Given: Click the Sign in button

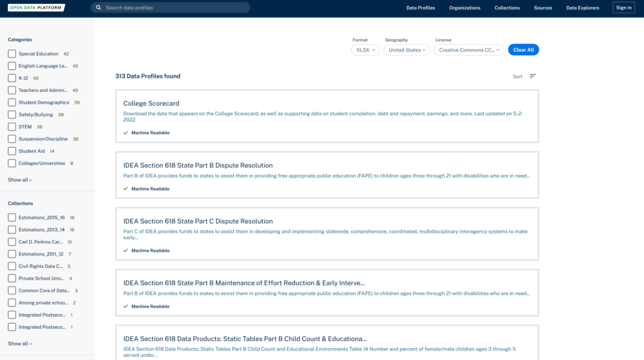Looking at the screenshot, I should 623,8.
